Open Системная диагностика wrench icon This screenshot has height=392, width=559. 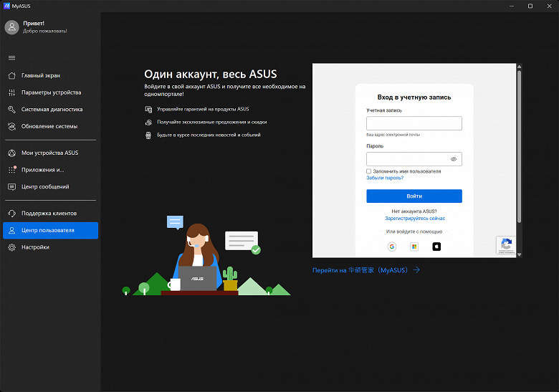coord(11,110)
